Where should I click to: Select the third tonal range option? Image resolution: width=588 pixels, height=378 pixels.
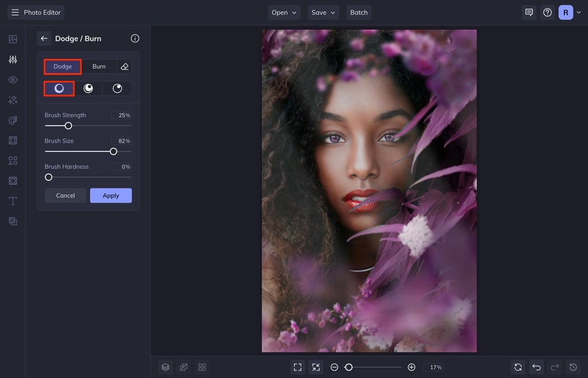pos(117,88)
